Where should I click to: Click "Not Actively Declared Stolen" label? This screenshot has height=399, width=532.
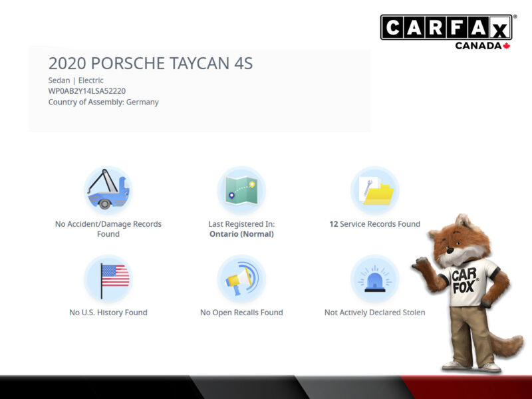374,313
